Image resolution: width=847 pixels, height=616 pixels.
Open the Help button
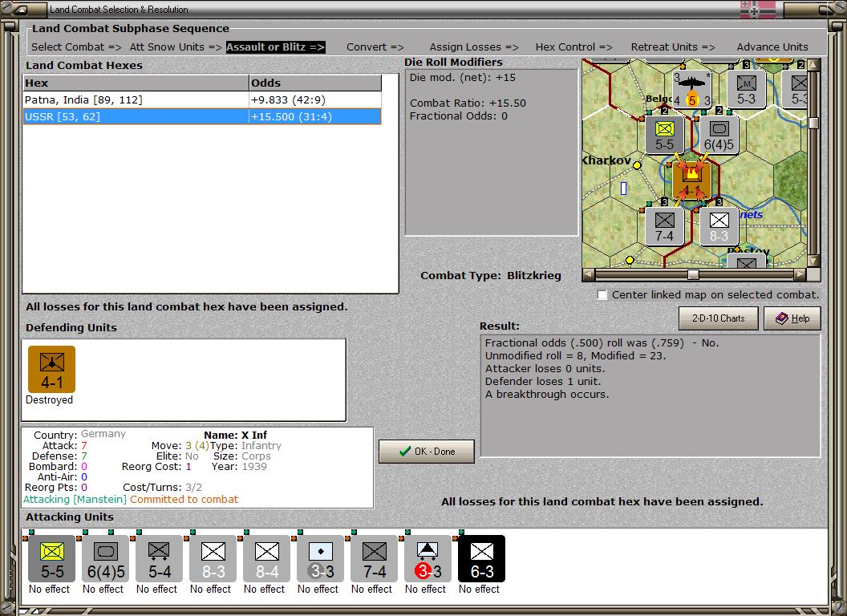pos(792,318)
